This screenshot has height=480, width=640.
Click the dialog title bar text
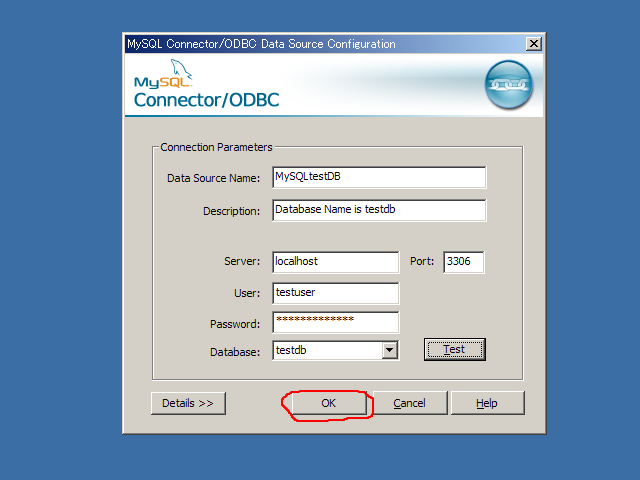[x=261, y=44]
